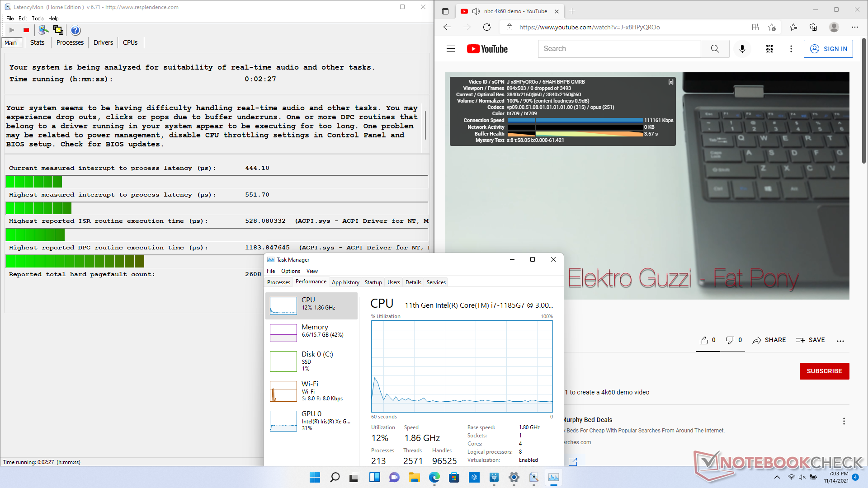868x488 pixels.
Task: Open Microsoft Store from taskbar
Action: click(x=454, y=477)
